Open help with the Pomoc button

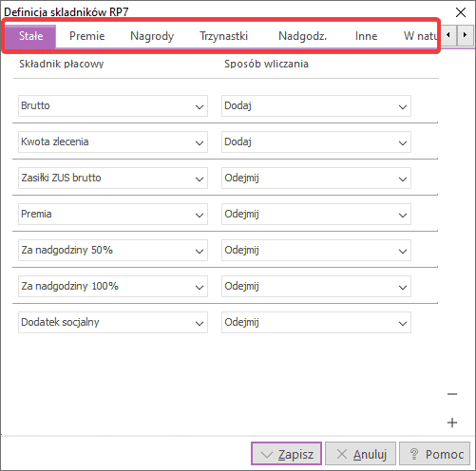pos(434,454)
